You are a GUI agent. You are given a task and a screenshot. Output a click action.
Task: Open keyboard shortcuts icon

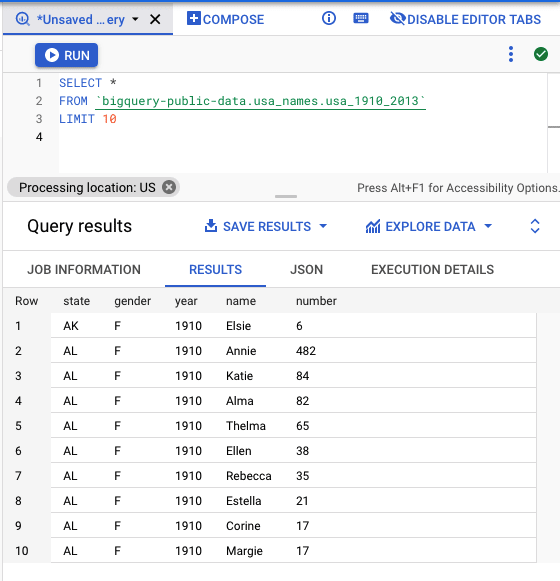coord(361,18)
